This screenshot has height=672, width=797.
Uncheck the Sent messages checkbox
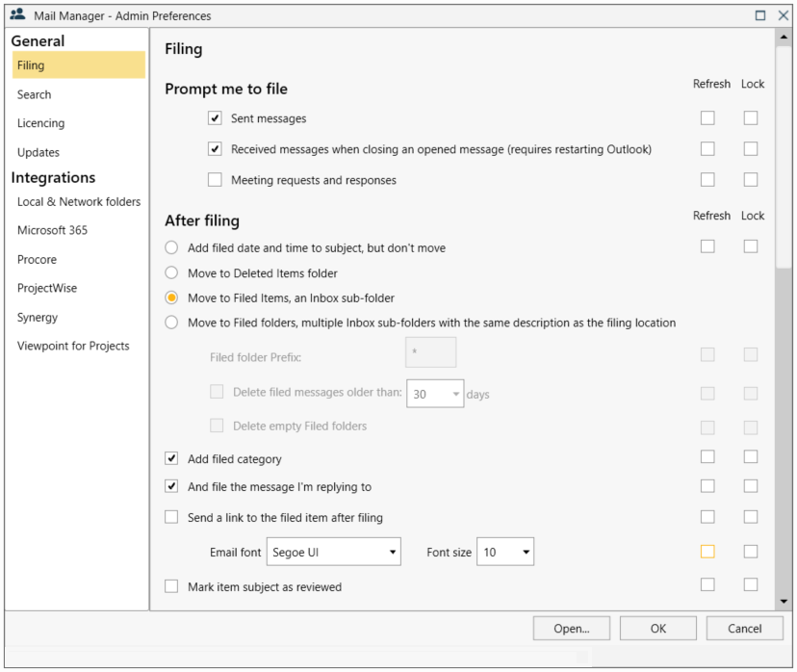point(215,118)
